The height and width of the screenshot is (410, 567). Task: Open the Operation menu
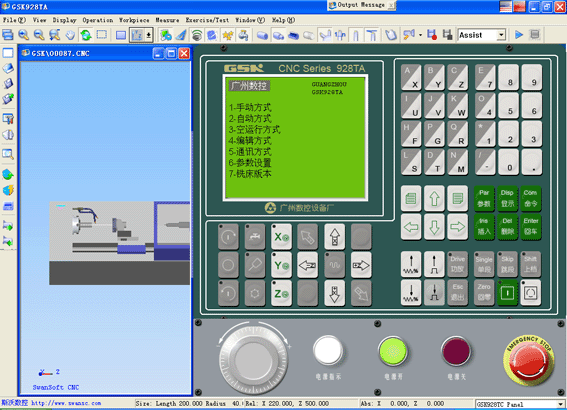click(x=98, y=20)
